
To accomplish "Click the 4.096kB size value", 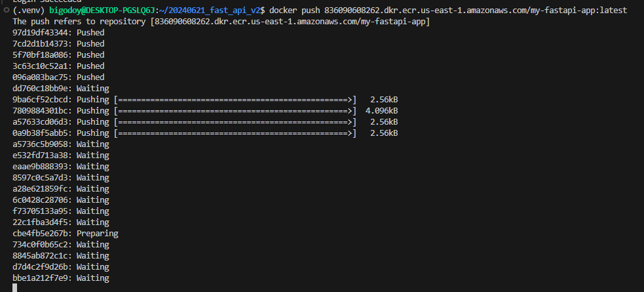I will [381, 110].
